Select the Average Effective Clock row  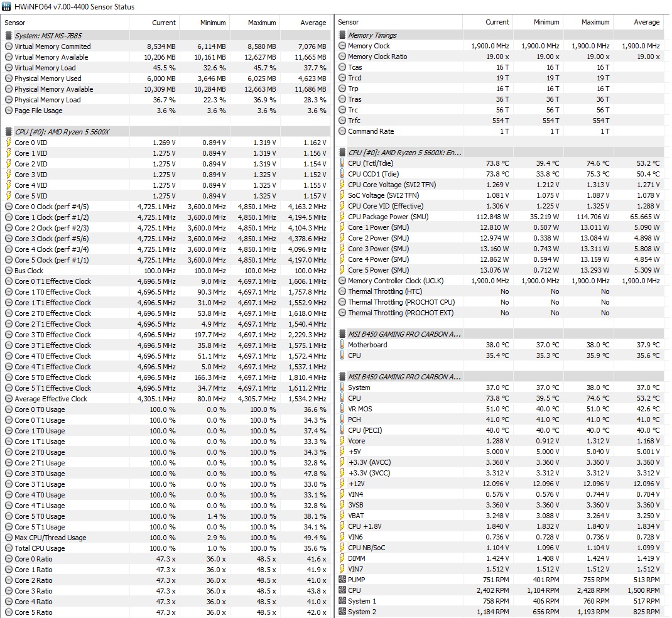tap(166, 399)
